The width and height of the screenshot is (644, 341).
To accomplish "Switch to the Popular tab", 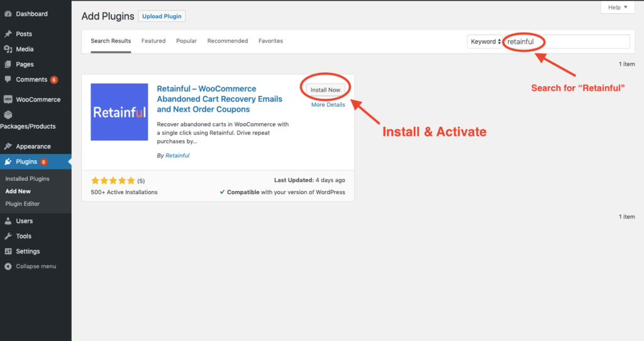I will [186, 41].
